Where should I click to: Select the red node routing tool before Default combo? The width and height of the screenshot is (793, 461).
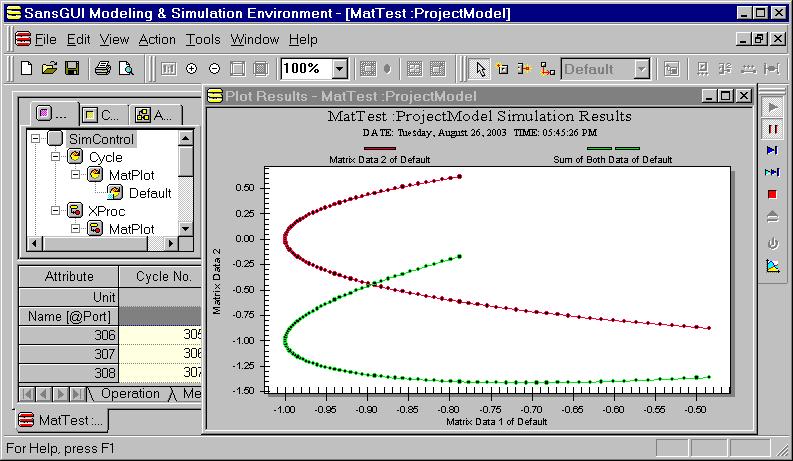[x=547, y=68]
